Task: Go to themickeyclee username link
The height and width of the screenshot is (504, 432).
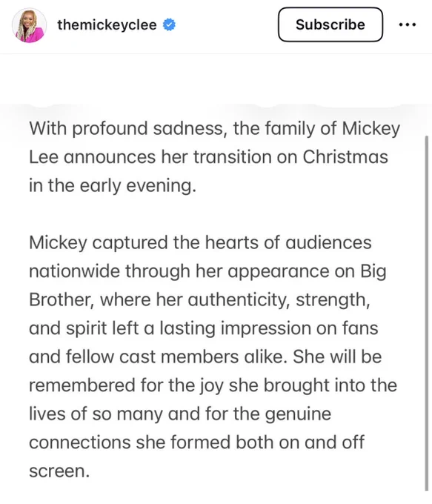Action: tap(107, 24)
